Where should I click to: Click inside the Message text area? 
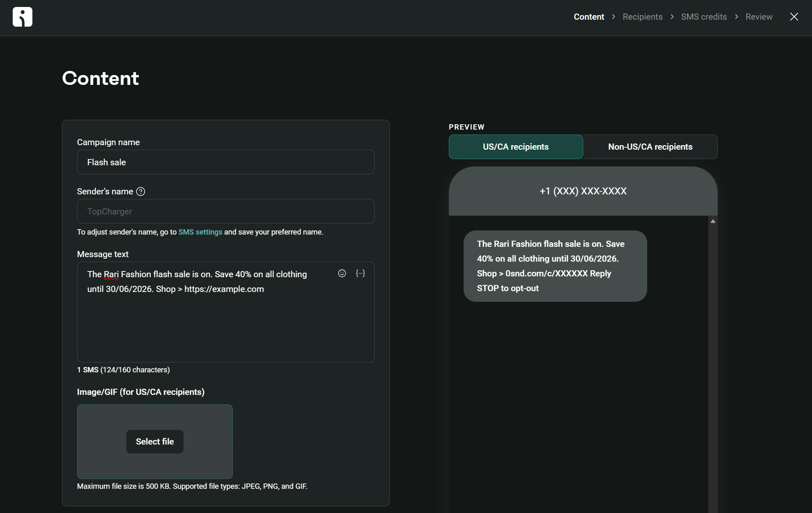pos(225,312)
